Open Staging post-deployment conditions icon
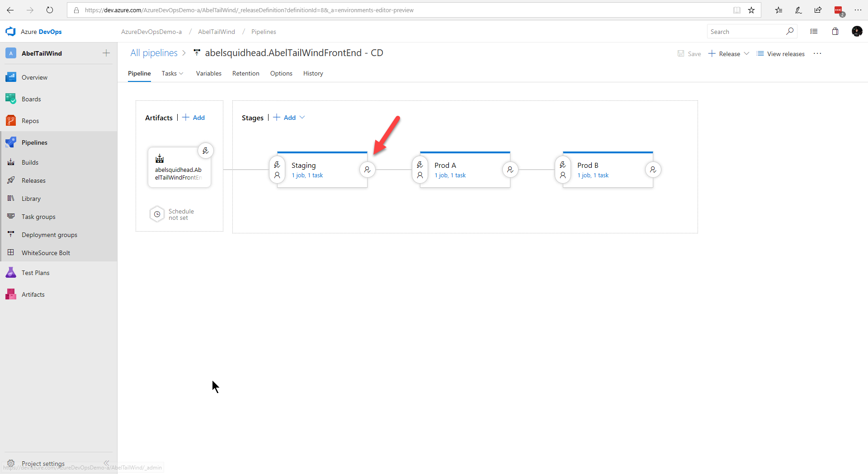 (x=368, y=170)
